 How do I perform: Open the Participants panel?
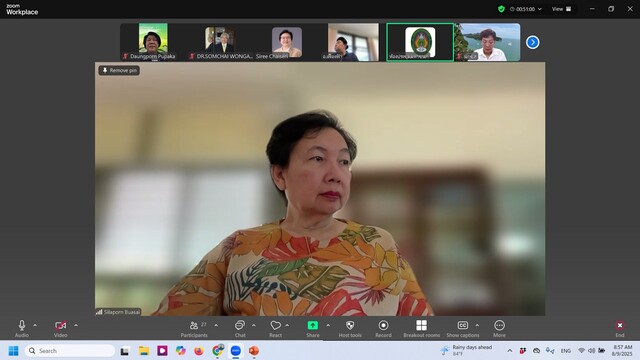pyautogui.click(x=194, y=329)
